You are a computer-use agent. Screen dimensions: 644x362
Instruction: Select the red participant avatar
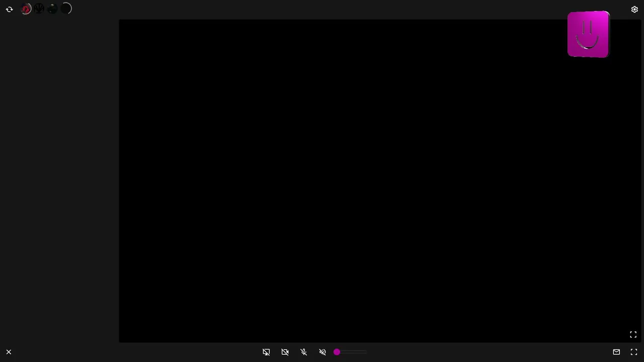coord(26,9)
